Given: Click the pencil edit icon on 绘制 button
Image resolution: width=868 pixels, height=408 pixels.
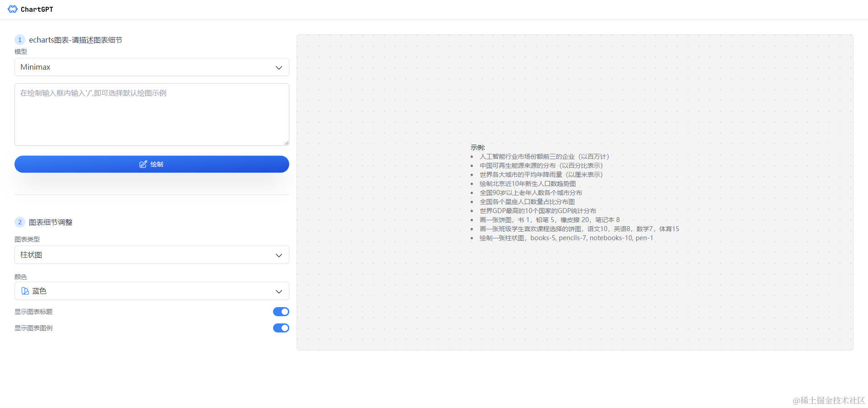Looking at the screenshot, I should [143, 164].
